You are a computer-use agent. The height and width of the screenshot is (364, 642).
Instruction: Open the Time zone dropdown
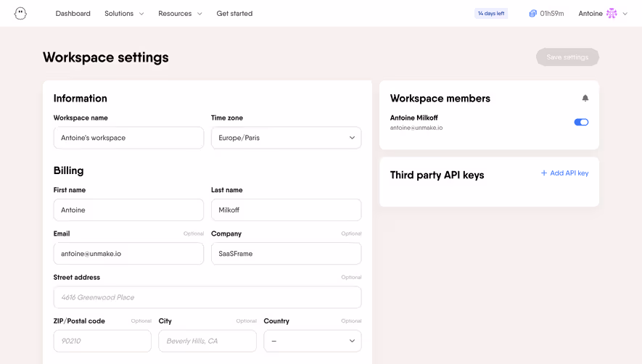pyautogui.click(x=287, y=138)
